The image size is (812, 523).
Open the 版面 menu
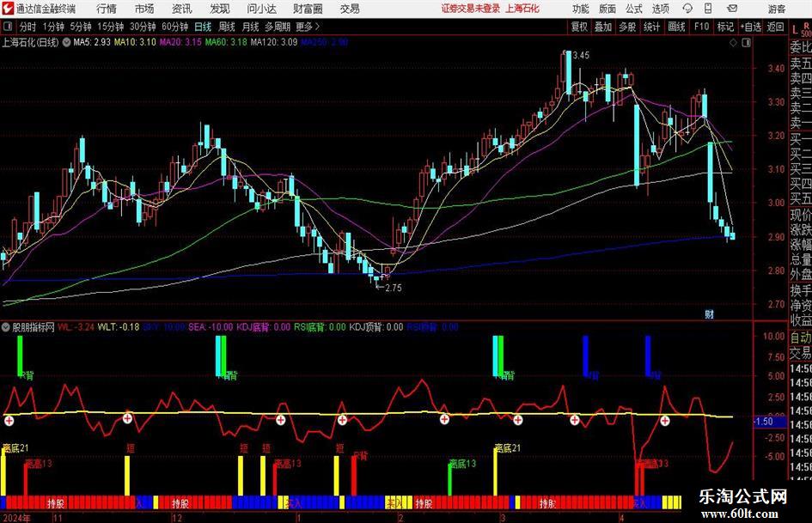pos(607,9)
